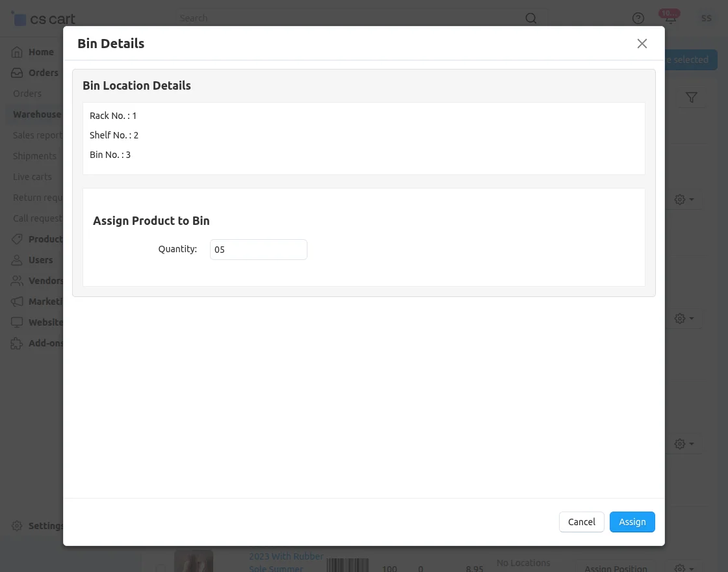Expand the first row gear dropdown

pos(684,200)
